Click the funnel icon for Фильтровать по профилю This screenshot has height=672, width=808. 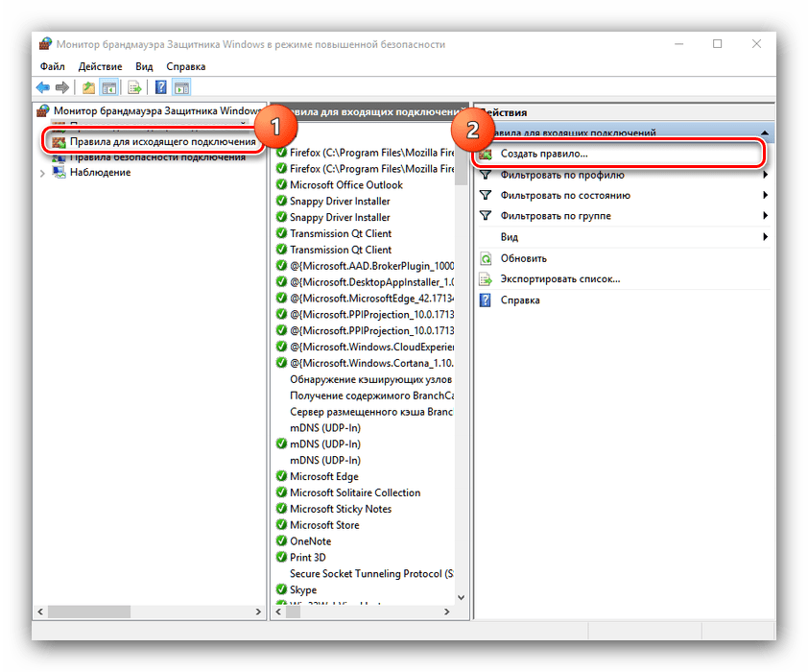[486, 175]
